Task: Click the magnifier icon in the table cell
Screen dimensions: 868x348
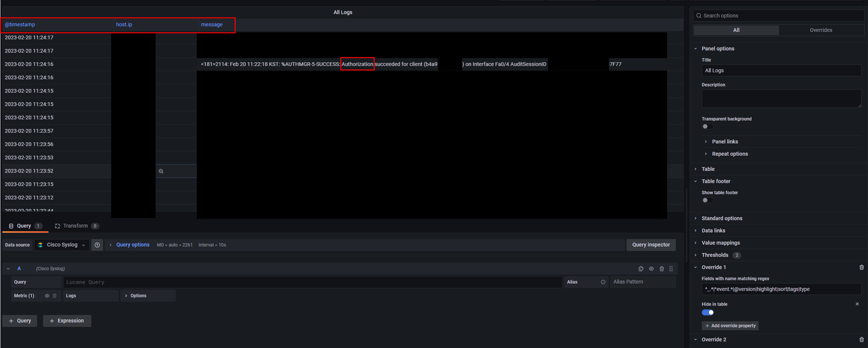Action: [161, 171]
